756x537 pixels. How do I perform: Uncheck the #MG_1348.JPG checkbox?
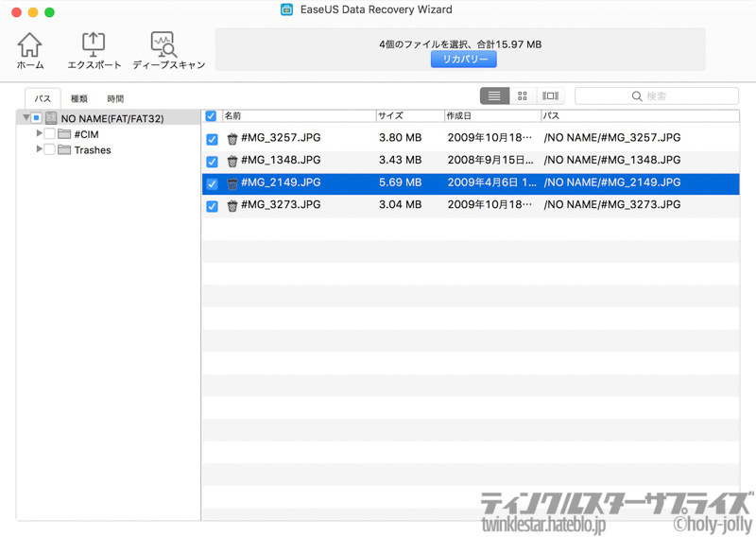tap(212, 162)
